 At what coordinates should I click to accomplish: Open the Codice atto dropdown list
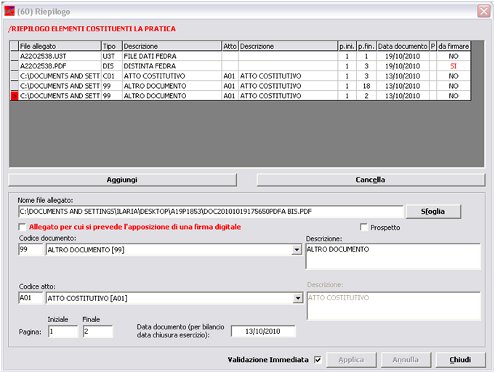pos(298,298)
